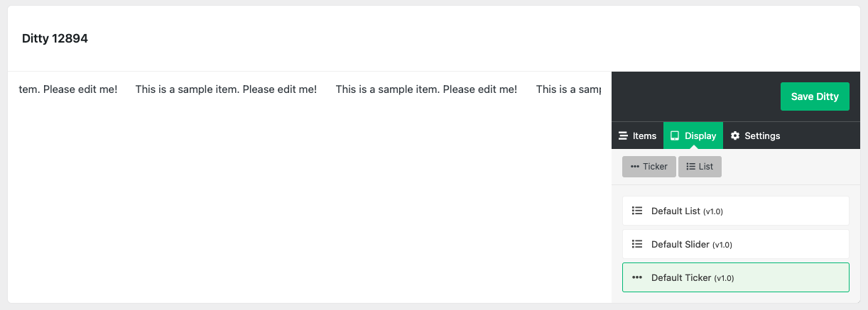This screenshot has height=310, width=868.
Task: Filter displays by List type
Action: coord(700,167)
